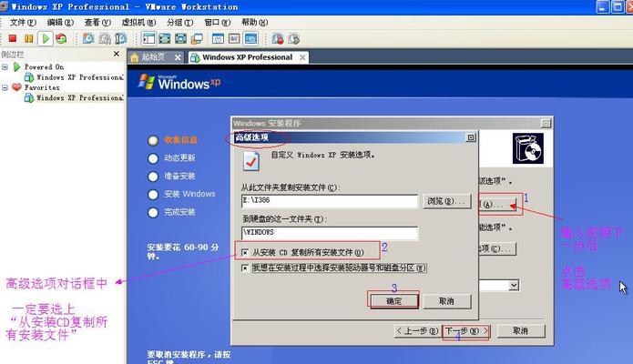Open the Snapshot Manager toolbar icon
This screenshot has width=633, height=364.
121,39
